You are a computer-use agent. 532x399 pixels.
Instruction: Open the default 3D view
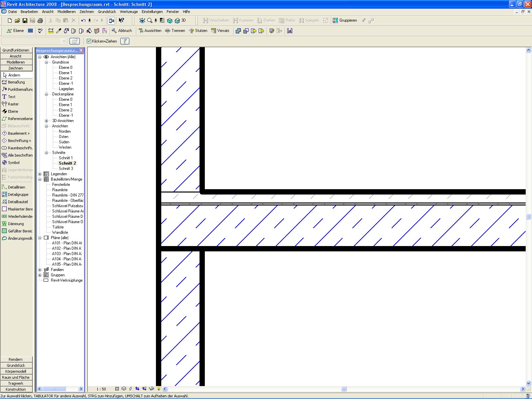(x=180, y=21)
